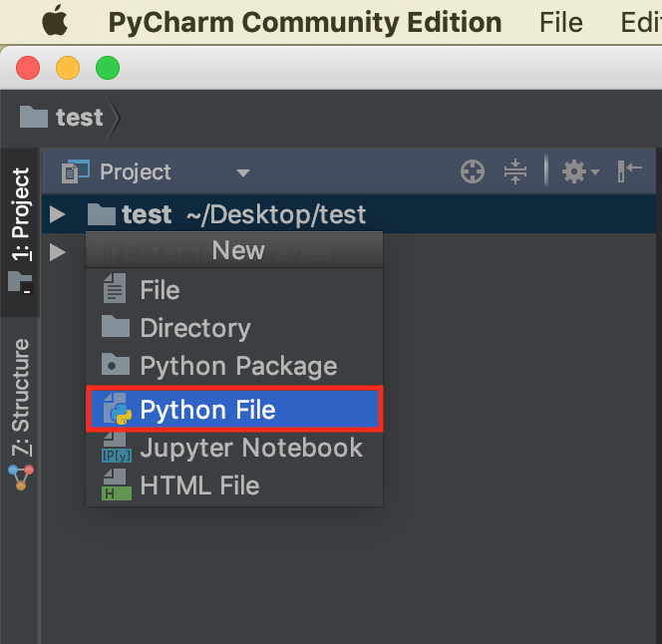The width and height of the screenshot is (662, 644).
Task: Expand the test project folder arrow
Action: 58,214
